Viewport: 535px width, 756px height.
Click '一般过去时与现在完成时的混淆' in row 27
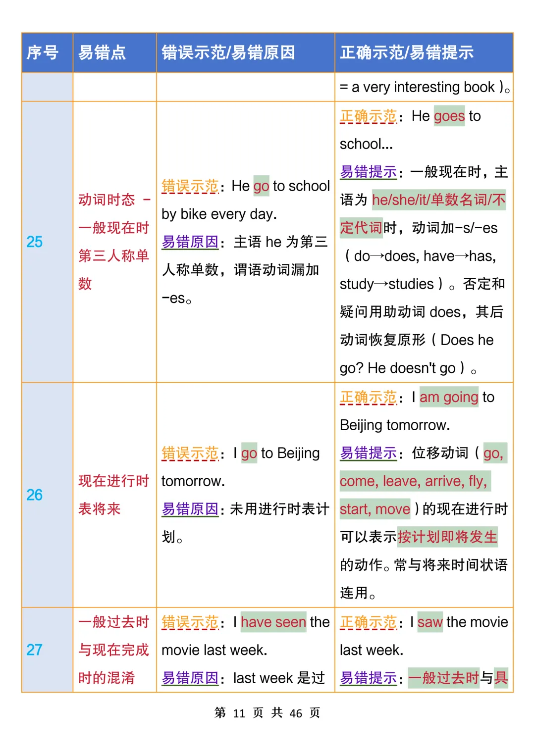coord(114,650)
